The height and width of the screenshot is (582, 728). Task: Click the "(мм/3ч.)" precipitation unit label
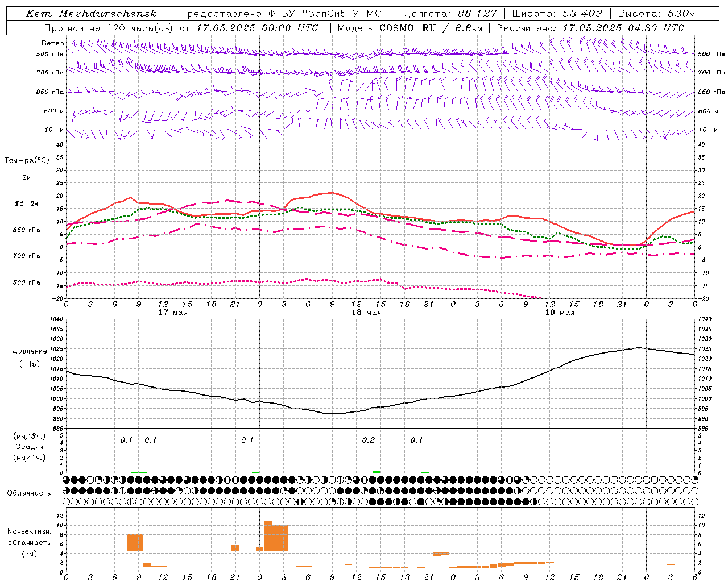[x=30, y=436]
